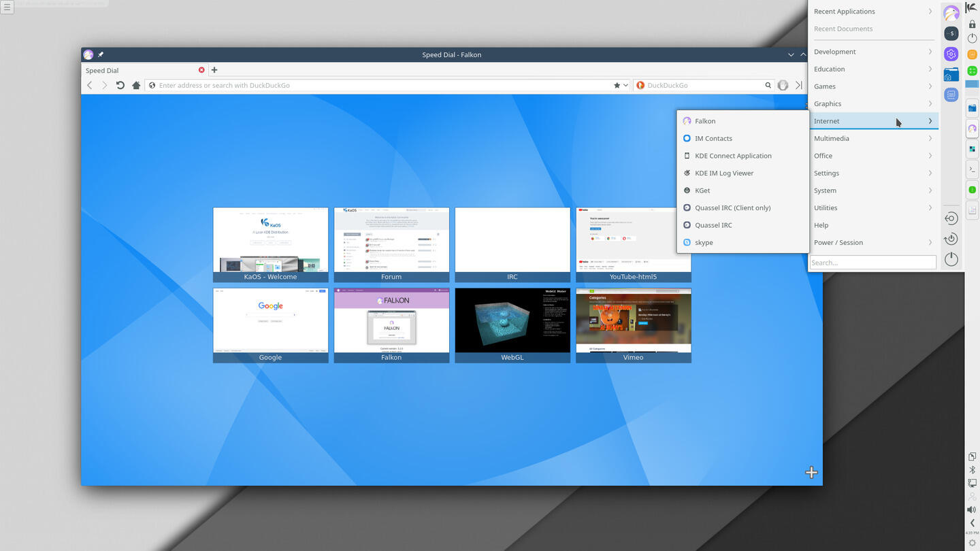980x551 pixels.
Task: Click the logout icon in the launcher sidebar
Action: [x=951, y=218]
